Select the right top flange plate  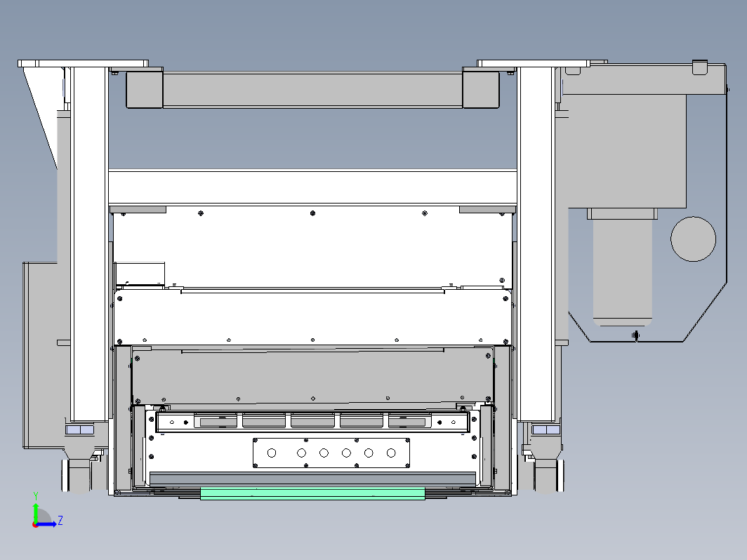[x=533, y=63]
